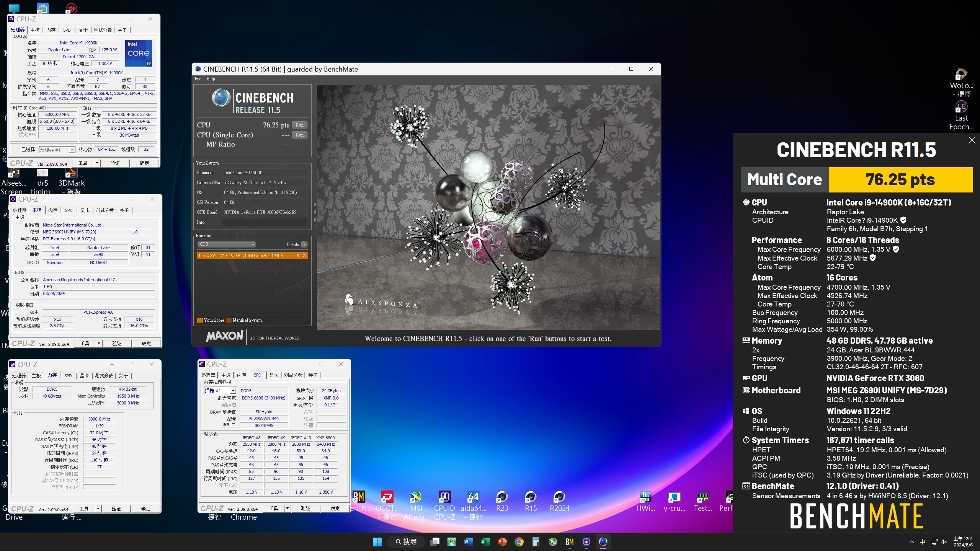980x551 pixels.
Task: Open the MSI Afterburner desktop shortcut
Action: (x=416, y=505)
